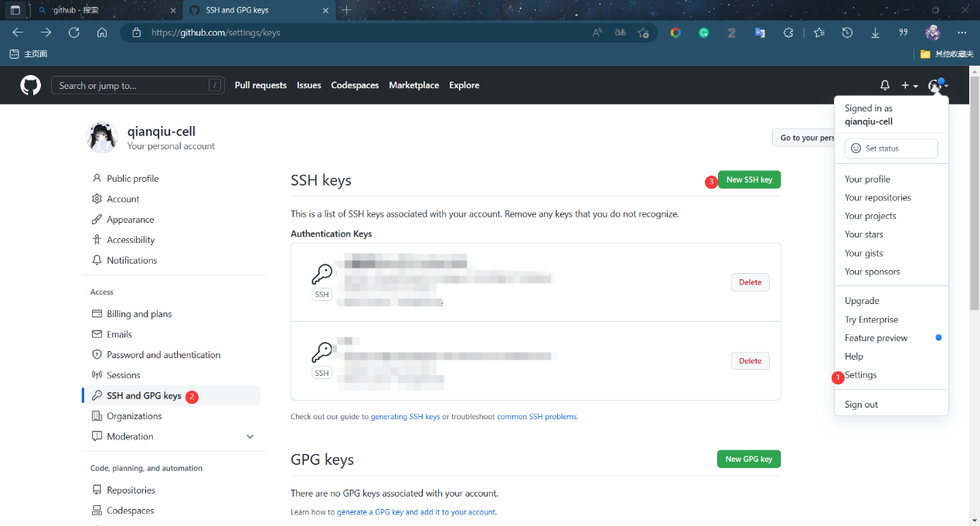Select Settings from the user menu
Image resolution: width=980 pixels, height=526 pixels.
(860, 375)
